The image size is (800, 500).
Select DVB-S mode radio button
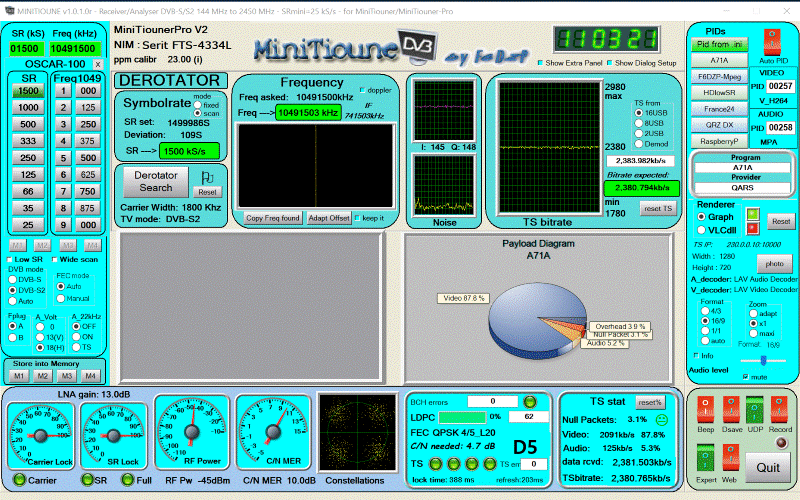click(x=13, y=280)
